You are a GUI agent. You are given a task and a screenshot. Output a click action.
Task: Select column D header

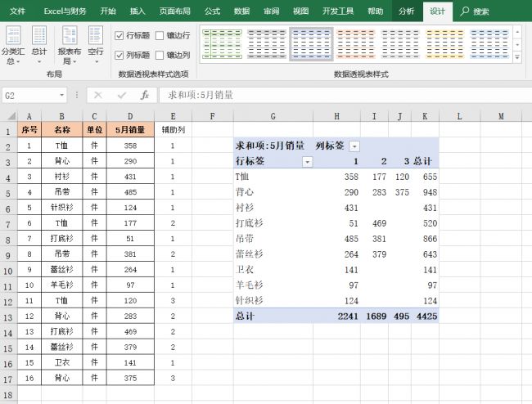[130, 116]
